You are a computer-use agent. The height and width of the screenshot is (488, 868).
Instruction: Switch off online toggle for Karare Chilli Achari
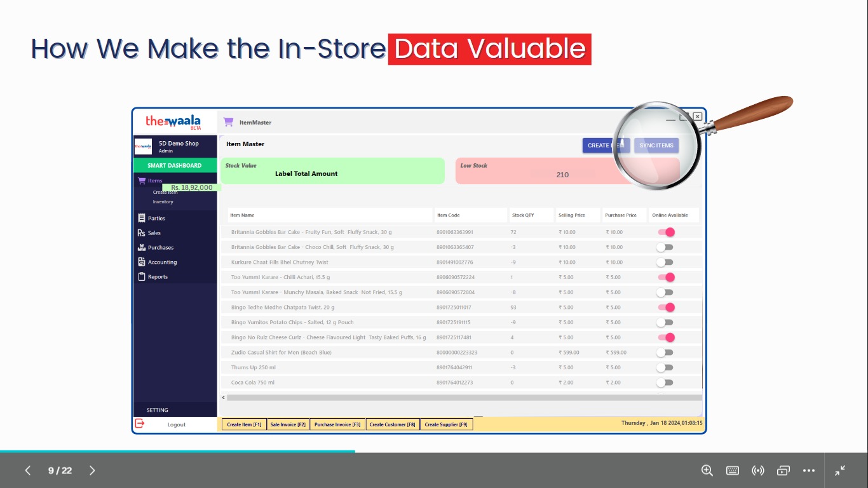click(665, 277)
